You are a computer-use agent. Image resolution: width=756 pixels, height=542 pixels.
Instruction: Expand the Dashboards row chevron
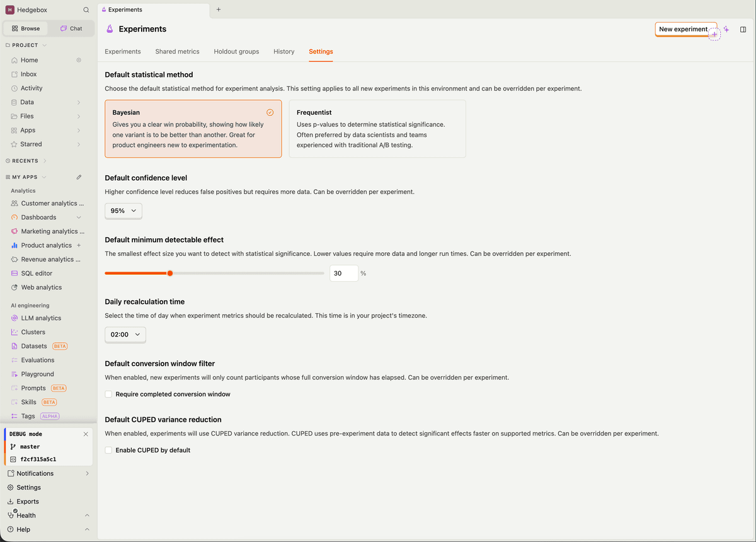tap(79, 217)
